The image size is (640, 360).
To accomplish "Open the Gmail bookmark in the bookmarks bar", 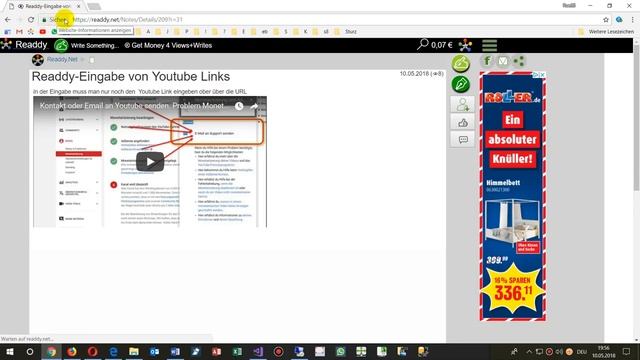I will [19, 31].
